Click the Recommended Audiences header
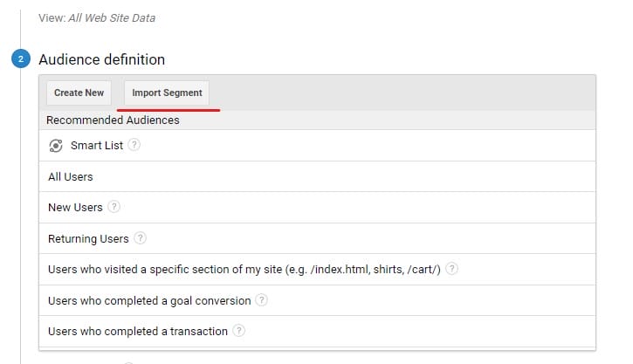This screenshot has width=633, height=364. (x=113, y=120)
